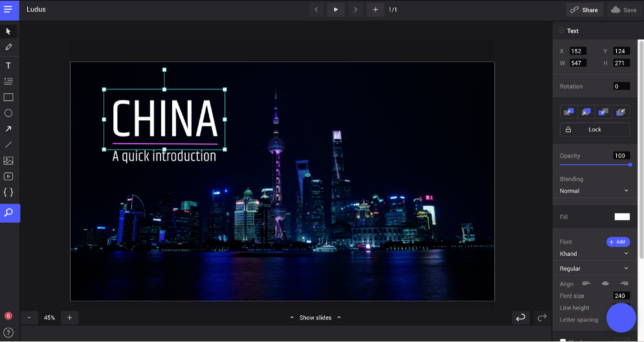Set text alignment to center
The height and width of the screenshot is (342, 644).
[605, 284]
